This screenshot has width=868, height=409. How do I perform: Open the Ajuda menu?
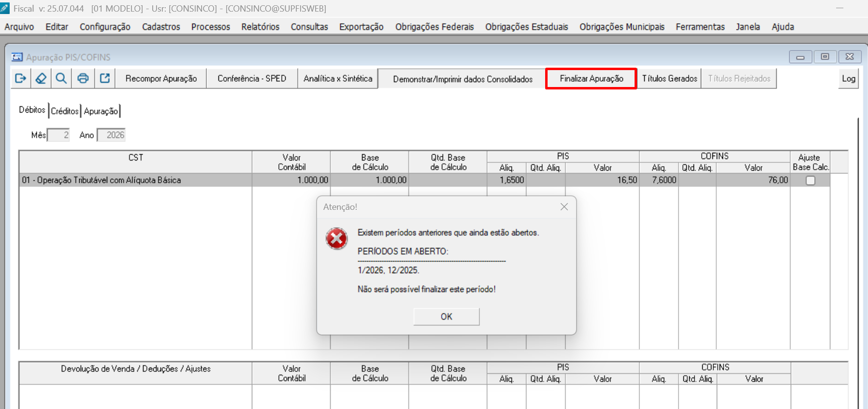click(783, 27)
